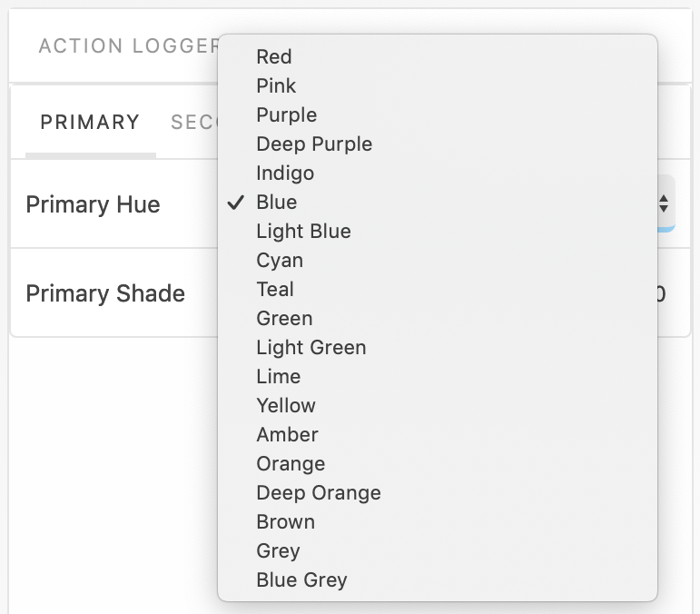Image resolution: width=700 pixels, height=614 pixels.
Task: Open the ACTION LOGGER panel tab
Action: click(x=127, y=46)
